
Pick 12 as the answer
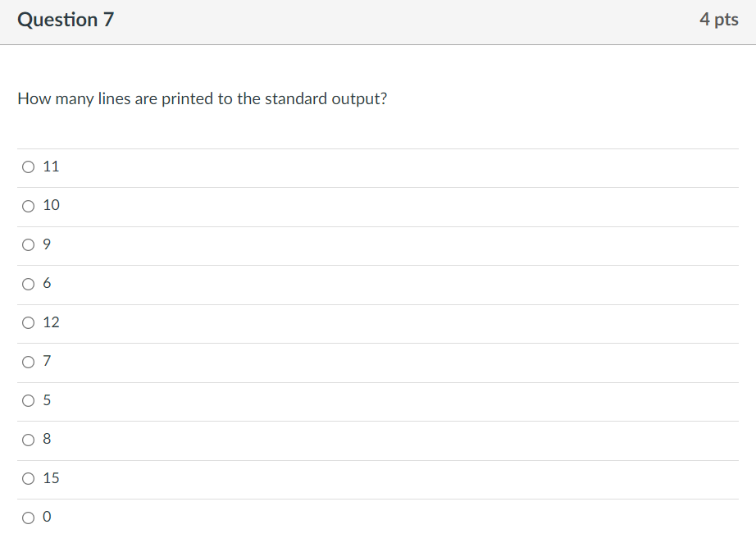[28, 323]
